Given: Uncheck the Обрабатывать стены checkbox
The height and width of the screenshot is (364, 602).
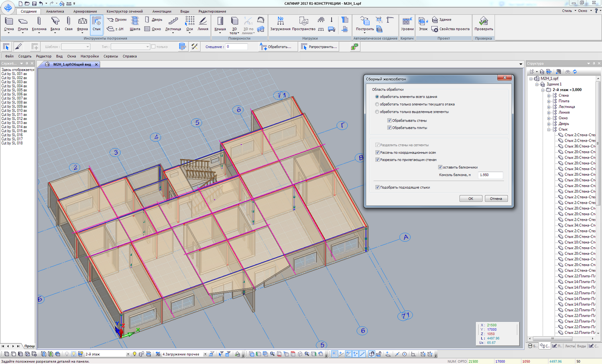Looking at the screenshot, I should click(x=389, y=120).
